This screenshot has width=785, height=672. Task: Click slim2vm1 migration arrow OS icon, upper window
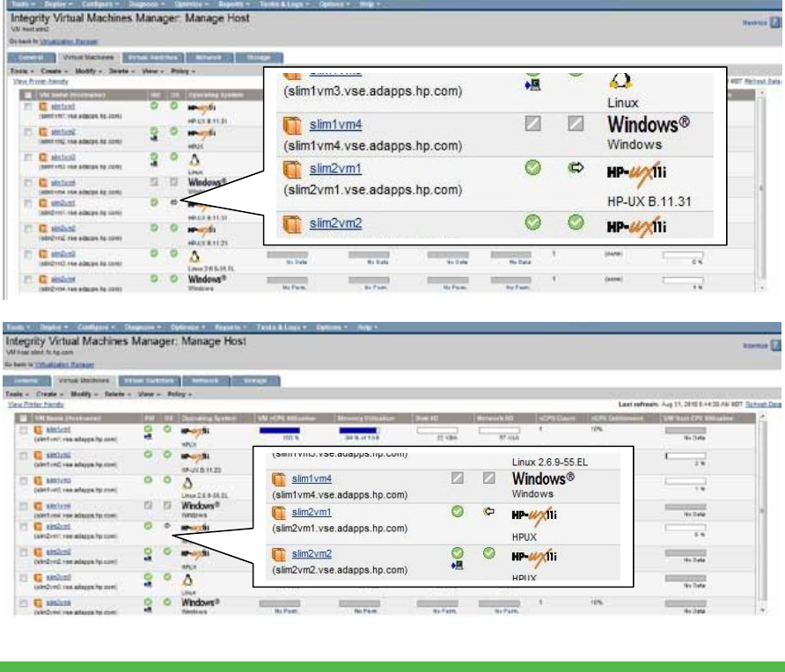click(173, 202)
